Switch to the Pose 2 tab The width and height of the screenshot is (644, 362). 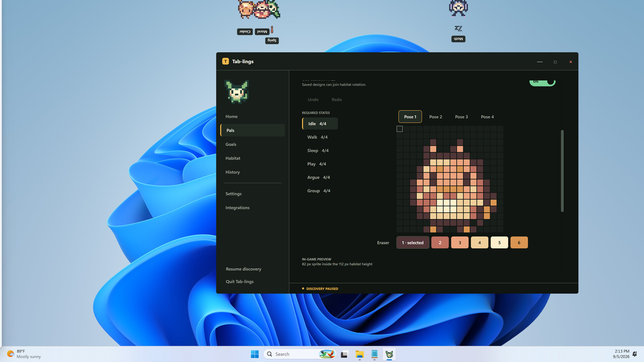[435, 117]
